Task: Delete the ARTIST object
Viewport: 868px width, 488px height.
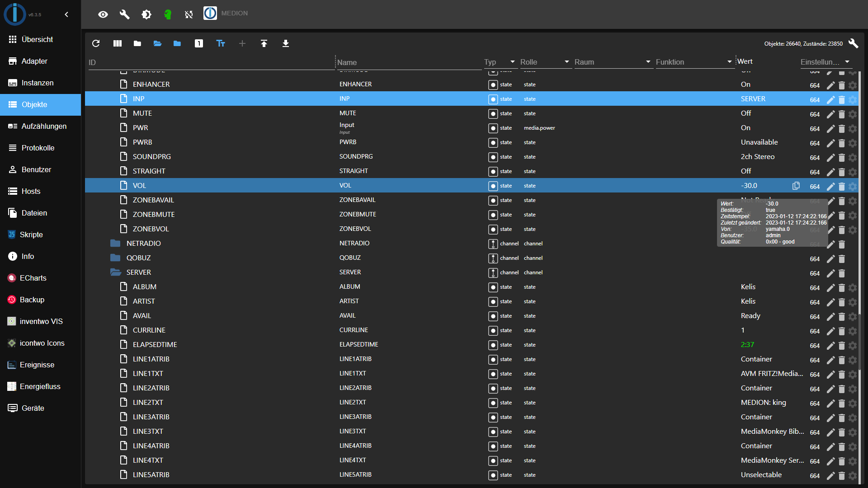Action: 842,302
